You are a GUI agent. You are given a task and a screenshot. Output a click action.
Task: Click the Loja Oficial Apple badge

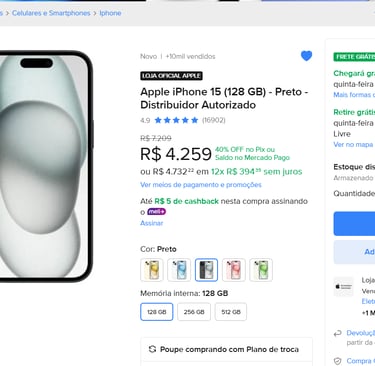(171, 76)
